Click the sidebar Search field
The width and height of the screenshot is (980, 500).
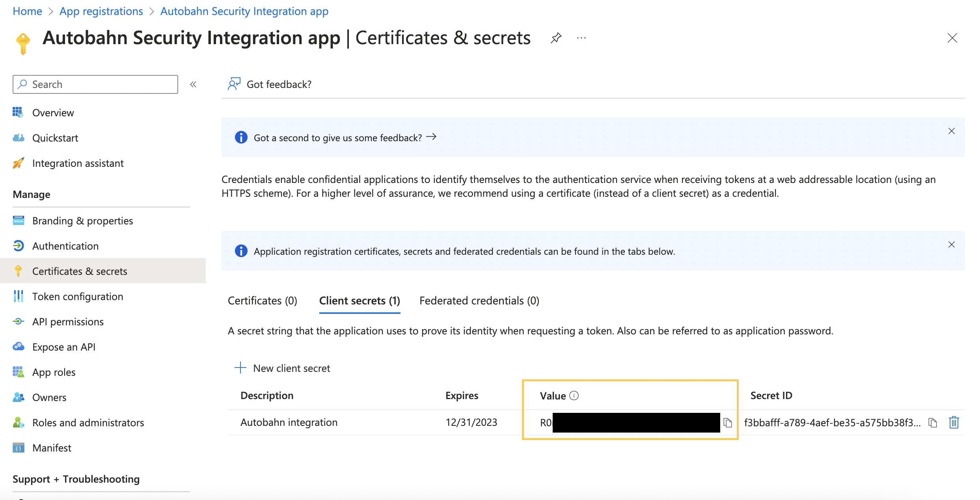95,84
